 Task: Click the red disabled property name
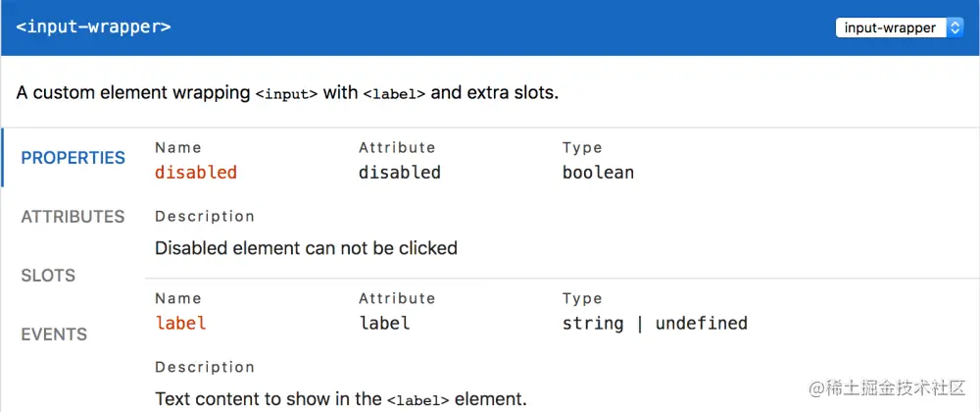[x=196, y=173]
